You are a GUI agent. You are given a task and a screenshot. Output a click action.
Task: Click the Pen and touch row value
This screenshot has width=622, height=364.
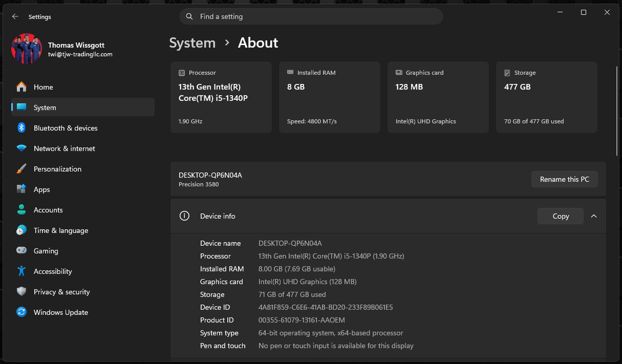tap(336, 346)
